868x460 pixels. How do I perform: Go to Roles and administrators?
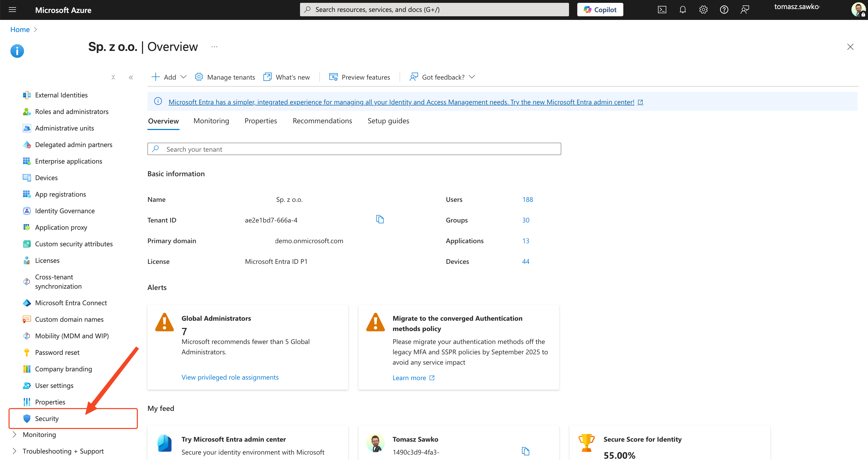tap(71, 112)
